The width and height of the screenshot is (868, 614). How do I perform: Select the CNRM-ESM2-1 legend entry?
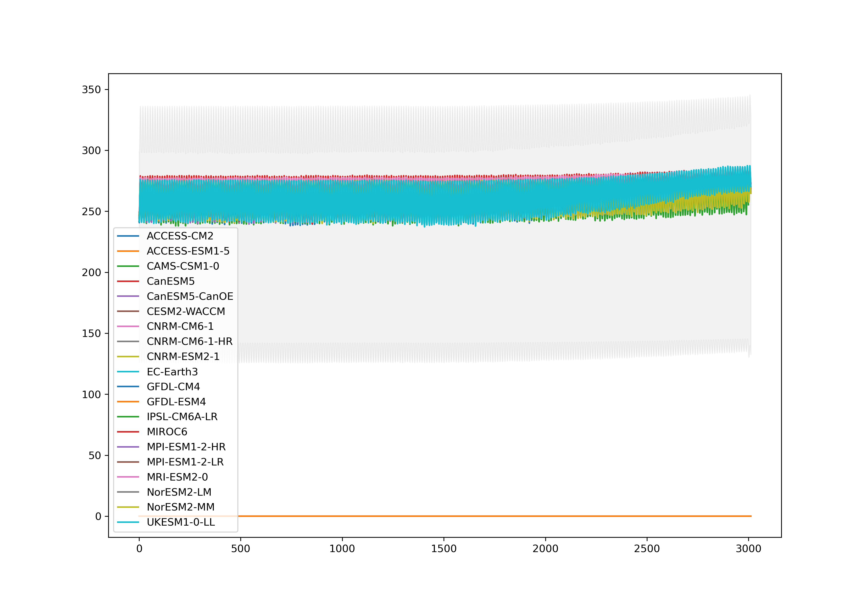click(183, 357)
